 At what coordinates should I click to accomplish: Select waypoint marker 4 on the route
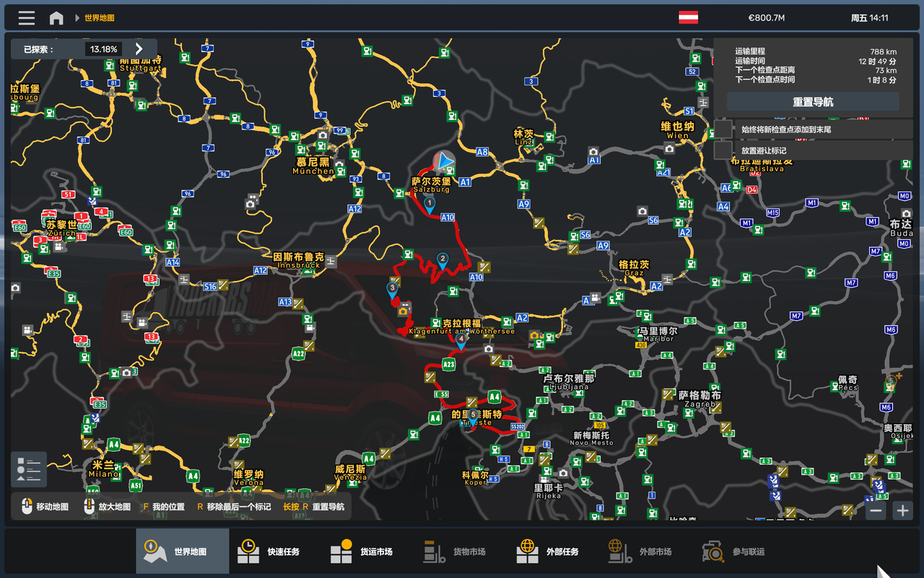coord(461,340)
